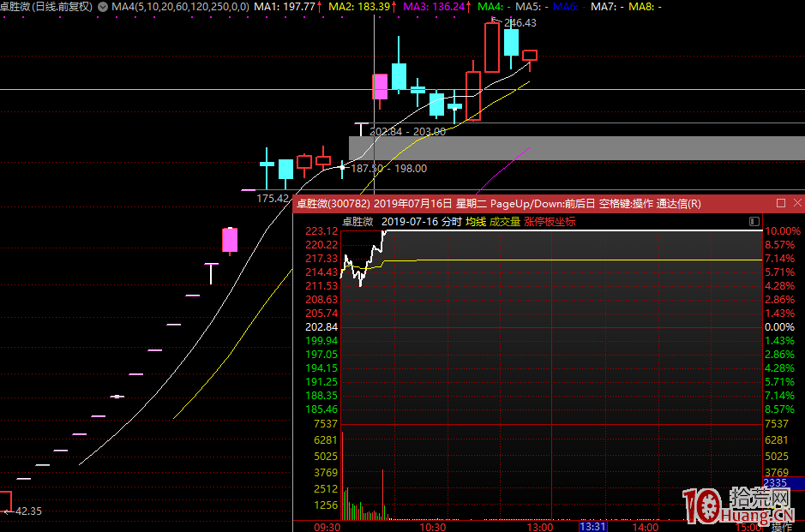Maximize the 卓胜微(300782) intraday popup window
Viewport: 805px width, 532px height.
click(781, 203)
